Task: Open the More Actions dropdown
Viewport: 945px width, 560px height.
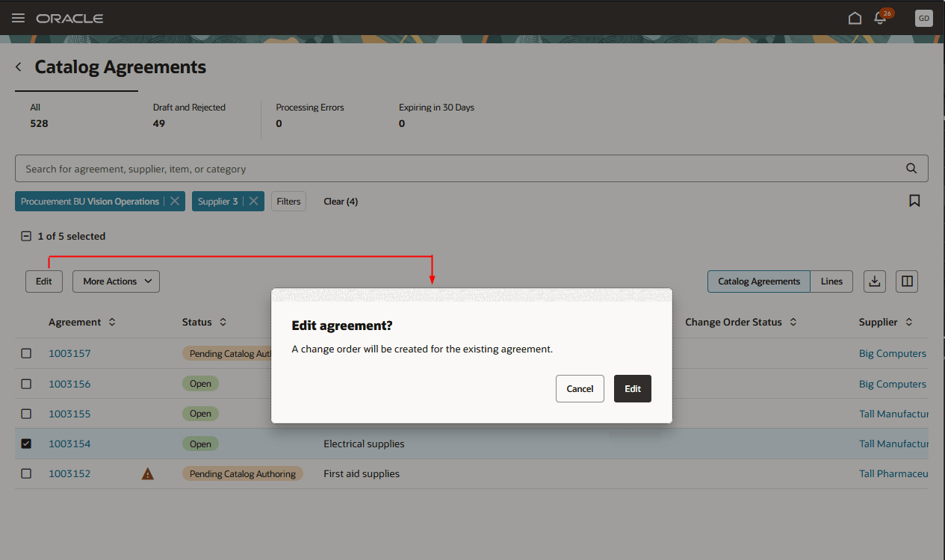Action: tap(116, 281)
